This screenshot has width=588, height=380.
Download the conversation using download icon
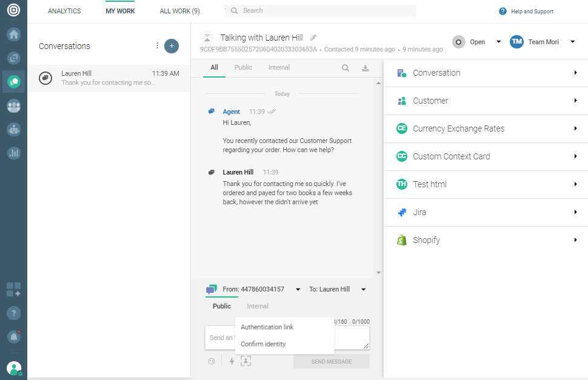[366, 68]
